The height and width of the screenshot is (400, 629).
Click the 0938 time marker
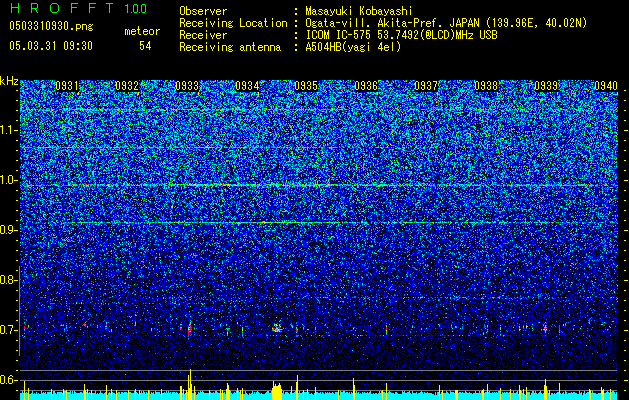(x=486, y=86)
